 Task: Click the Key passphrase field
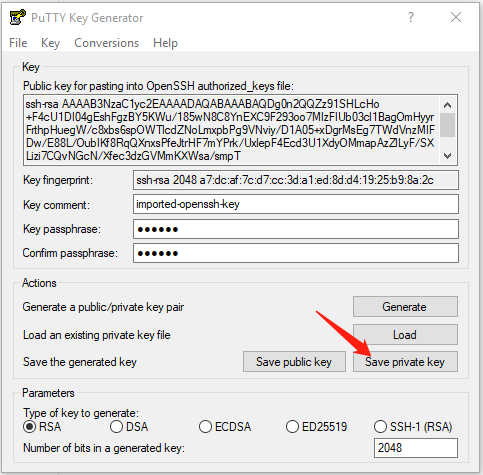[296, 229]
